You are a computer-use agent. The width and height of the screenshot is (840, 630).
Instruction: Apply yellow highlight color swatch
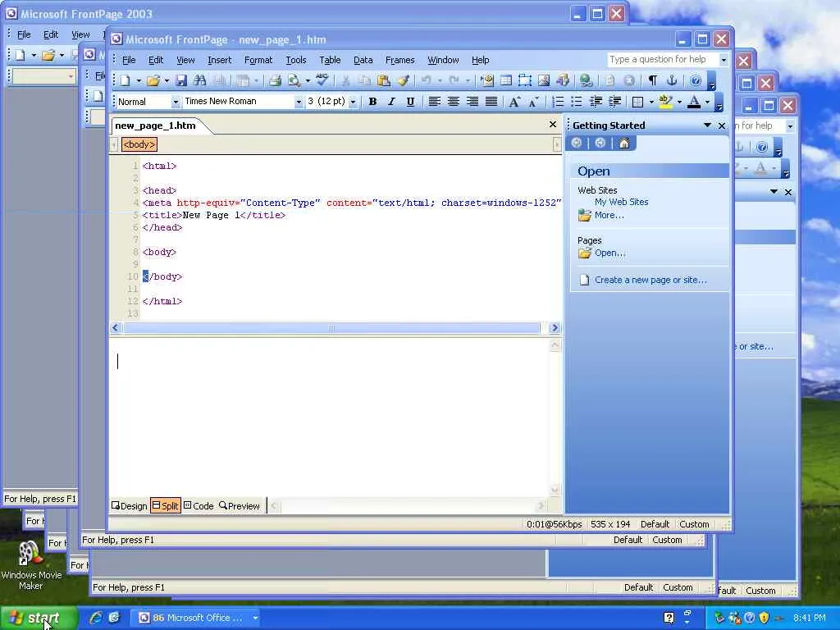[665, 102]
